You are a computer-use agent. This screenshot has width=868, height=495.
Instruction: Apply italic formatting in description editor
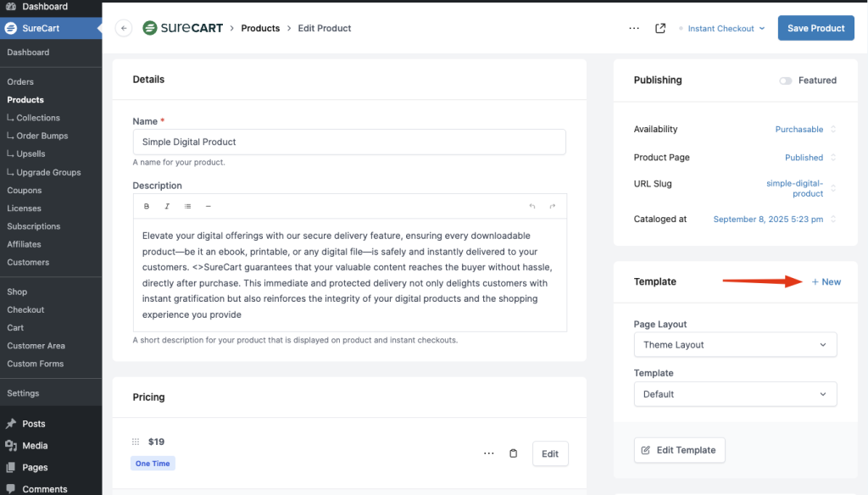pyautogui.click(x=167, y=206)
